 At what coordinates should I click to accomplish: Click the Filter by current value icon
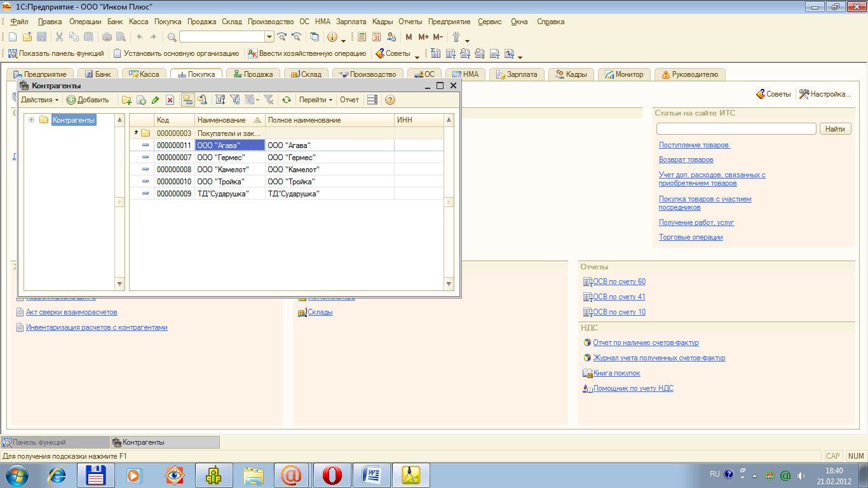click(234, 100)
